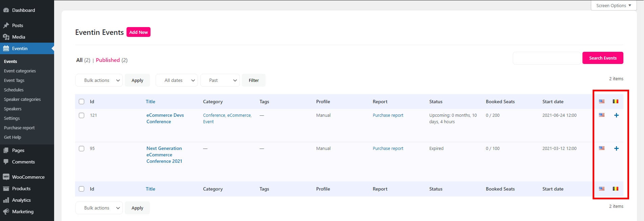Click the Pages icon in sidebar
The width and height of the screenshot is (644, 221).
click(x=6, y=150)
